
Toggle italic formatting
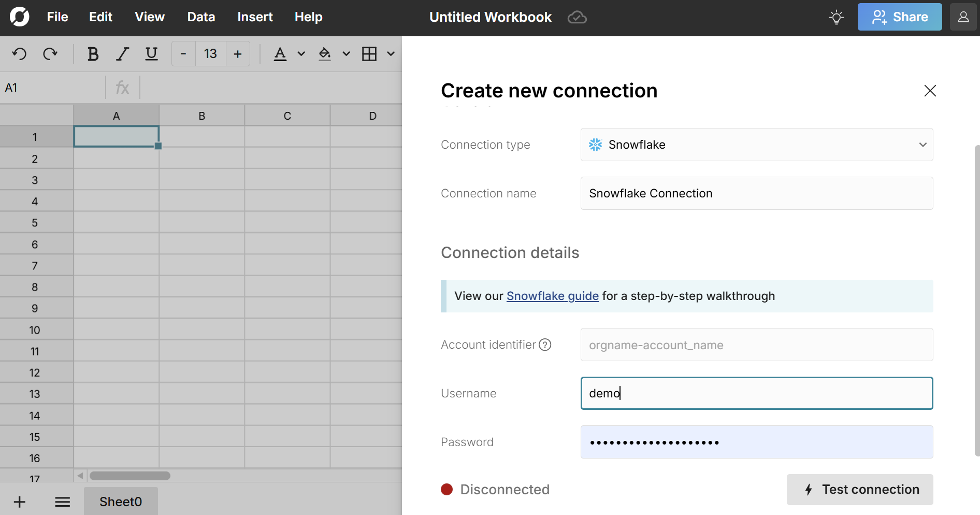click(122, 54)
